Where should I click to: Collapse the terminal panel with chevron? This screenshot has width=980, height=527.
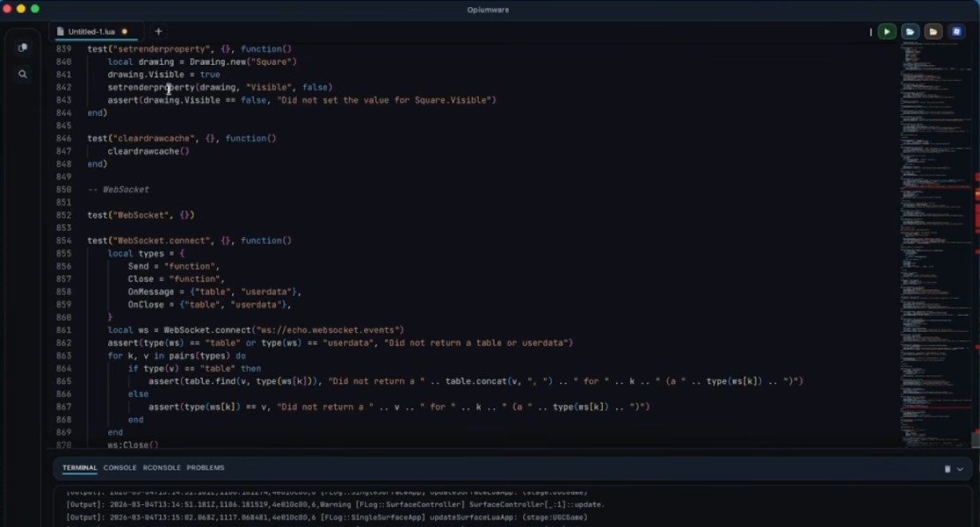960,469
